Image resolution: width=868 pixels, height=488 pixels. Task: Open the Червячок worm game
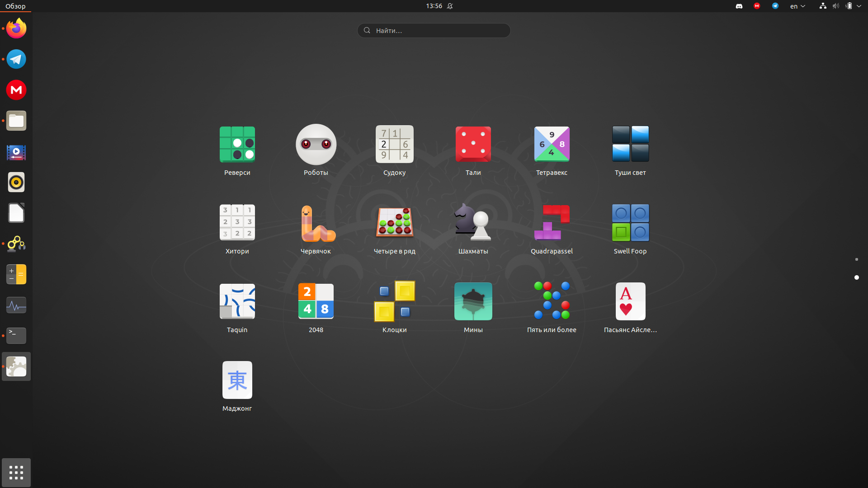coord(316,230)
